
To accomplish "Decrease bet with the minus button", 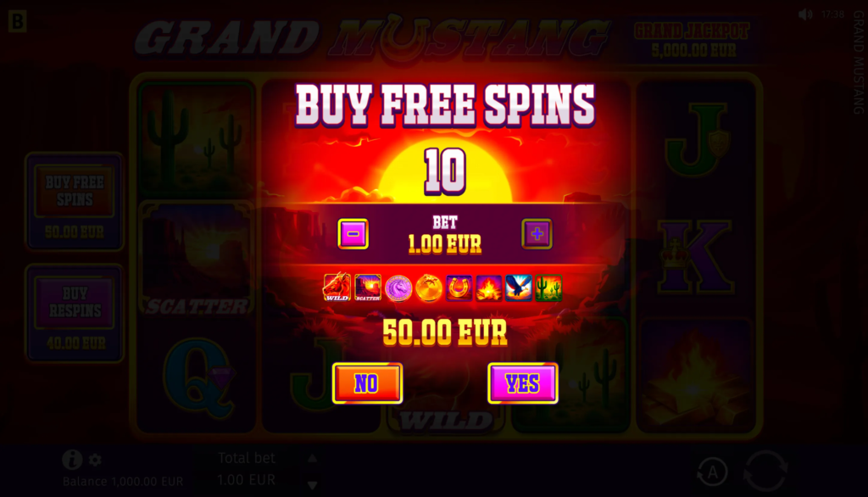I will (353, 234).
